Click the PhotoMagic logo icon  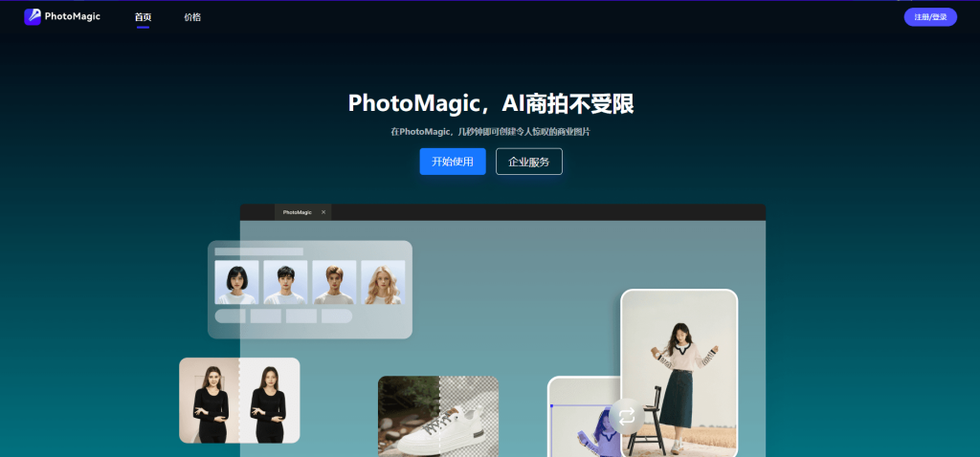pyautogui.click(x=33, y=16)
